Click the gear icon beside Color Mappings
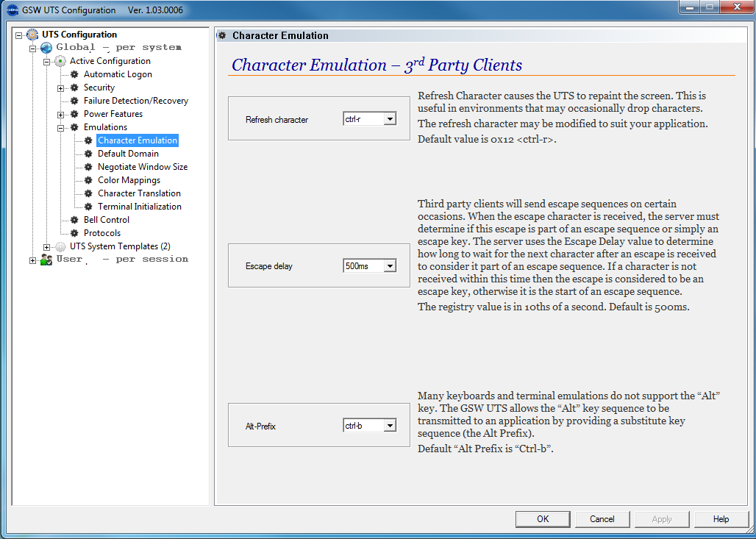 [88, 180]
